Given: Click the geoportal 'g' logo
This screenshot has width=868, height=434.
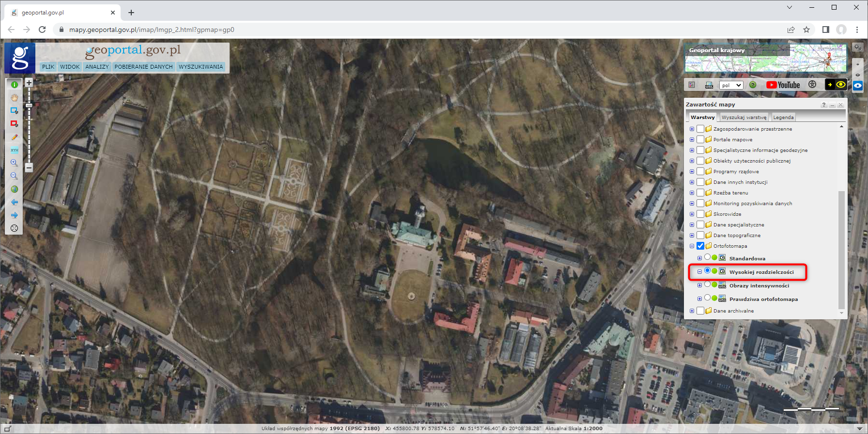Looking at the screenshot, I should 20,58.
